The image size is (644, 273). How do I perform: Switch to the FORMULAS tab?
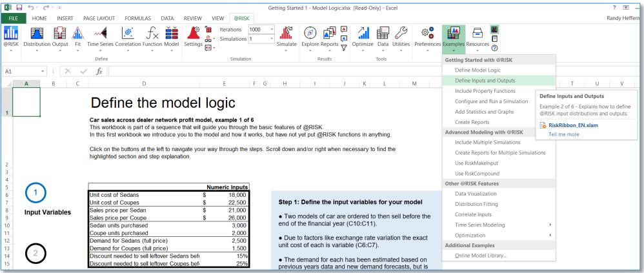pos(138,18)
